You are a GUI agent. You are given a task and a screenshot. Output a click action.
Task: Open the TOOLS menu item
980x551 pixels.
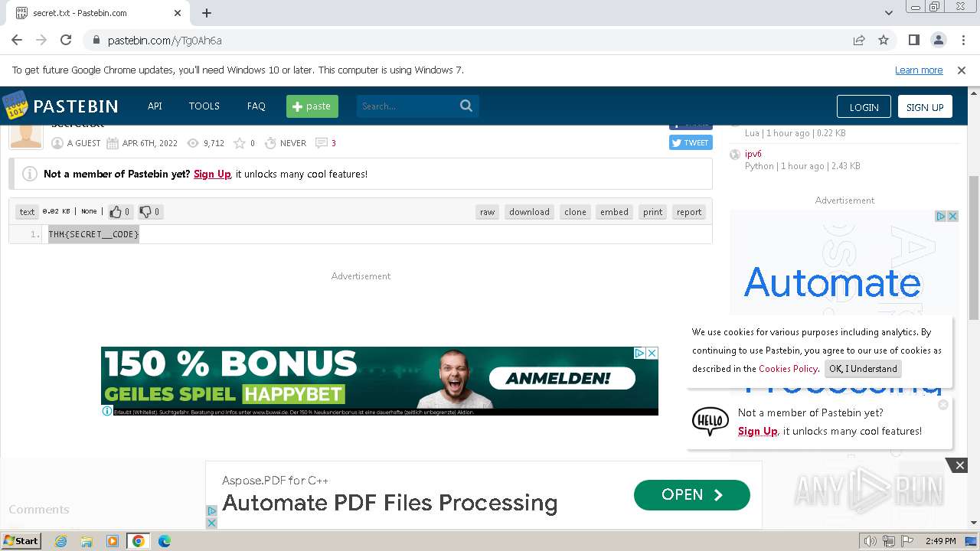coord(204,106)
